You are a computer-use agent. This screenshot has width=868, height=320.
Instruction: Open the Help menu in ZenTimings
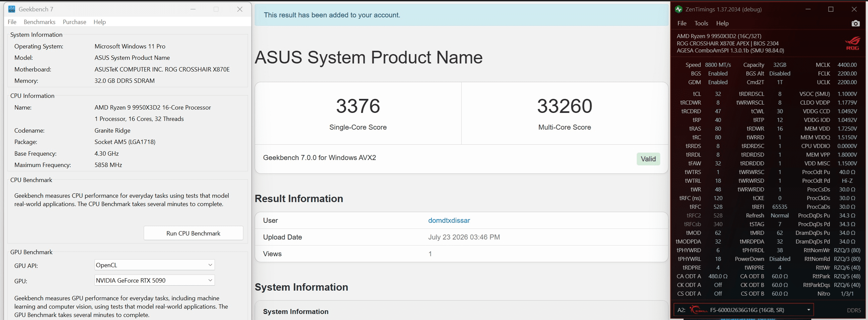pyautogui.click(x=722, y=23)
